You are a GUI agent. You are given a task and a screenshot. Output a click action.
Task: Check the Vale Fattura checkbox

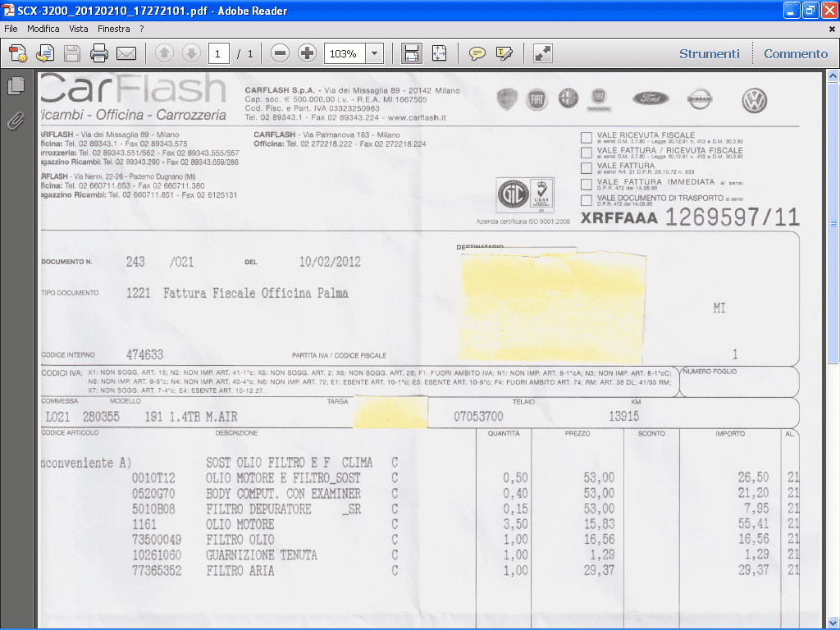pyautogui.click(x=586, y=168)
